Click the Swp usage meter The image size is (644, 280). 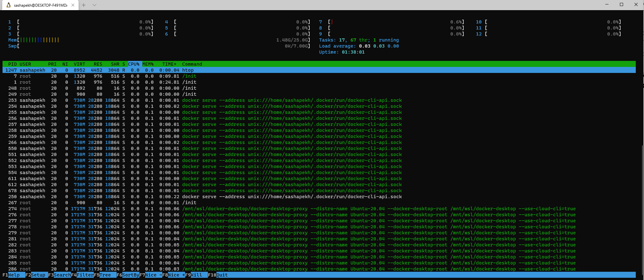click(x=159, y=46)
